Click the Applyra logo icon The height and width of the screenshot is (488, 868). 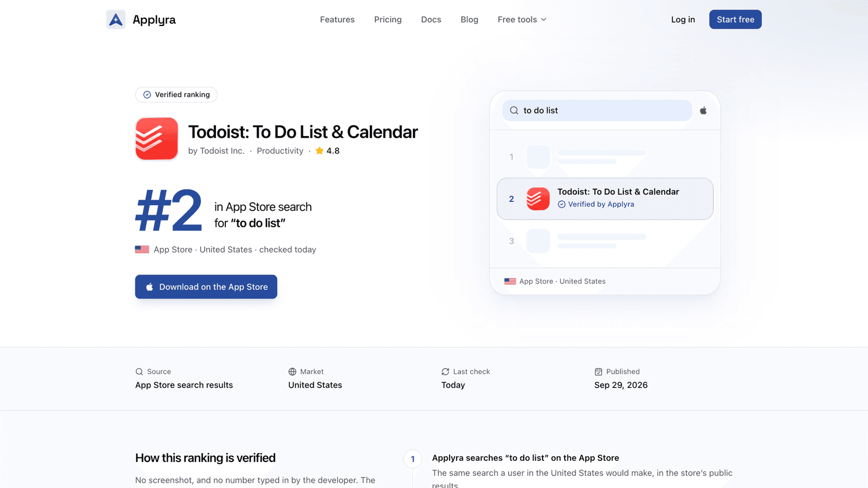[116, 19]
